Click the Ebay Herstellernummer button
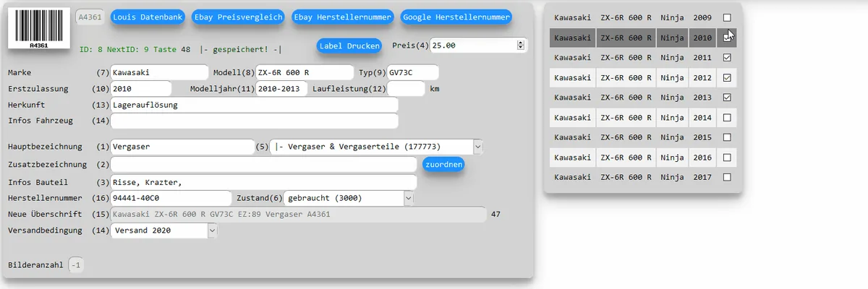The height and width of the screenshot is (289, 868). click(343, 17)
